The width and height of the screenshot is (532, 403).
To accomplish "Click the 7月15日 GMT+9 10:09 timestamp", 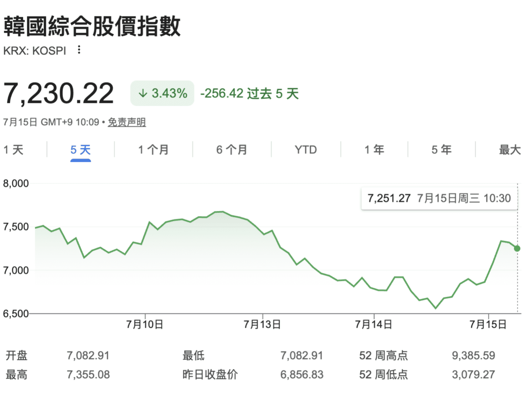I will [51, 122].
